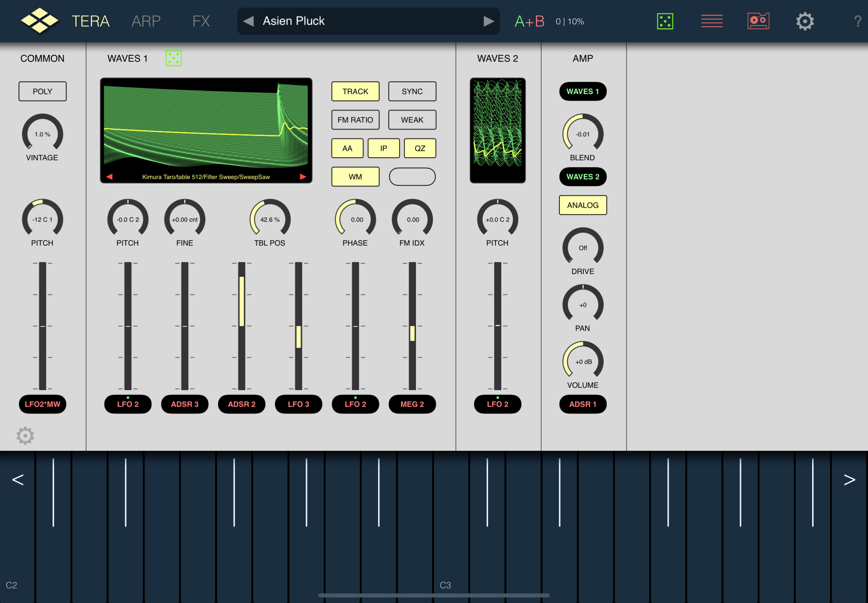The width and height of the screenshot is (868, 603).
Task: Switch to the TERA tab
Action: click(91, 21)
